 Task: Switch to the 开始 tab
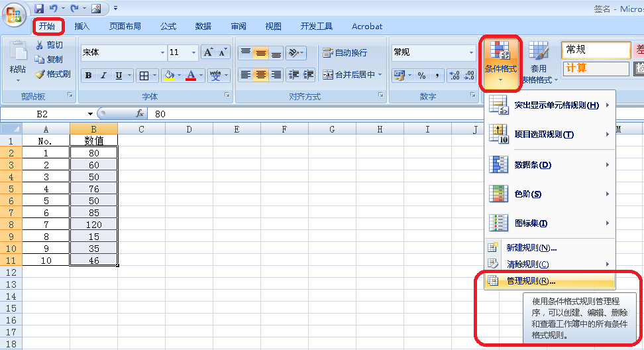click(47, 27)
